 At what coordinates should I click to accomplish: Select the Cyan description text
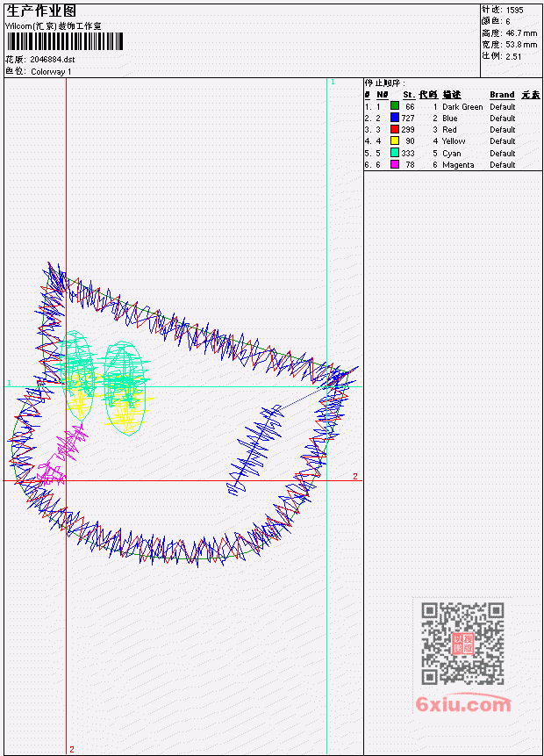click(452, 154)
